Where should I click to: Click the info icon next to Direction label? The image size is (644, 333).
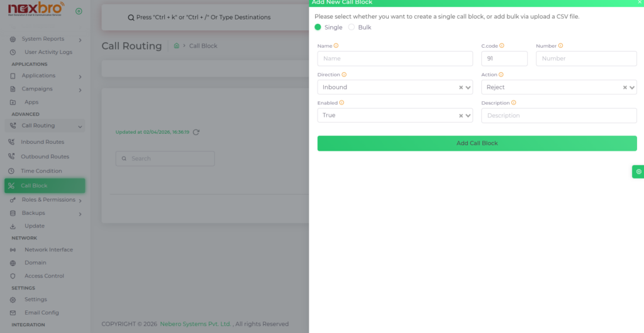point(344,75)
